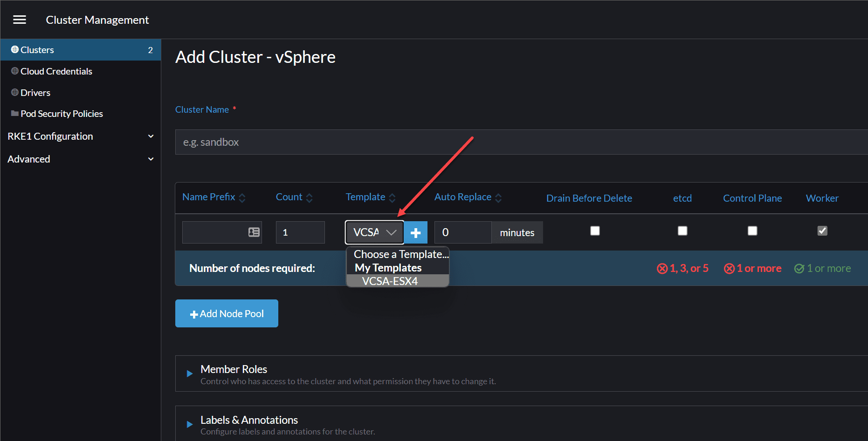Click the Cloud Credentials globe icon
Image resolution: width=868 pixels, height=441 pixels.
15,71
